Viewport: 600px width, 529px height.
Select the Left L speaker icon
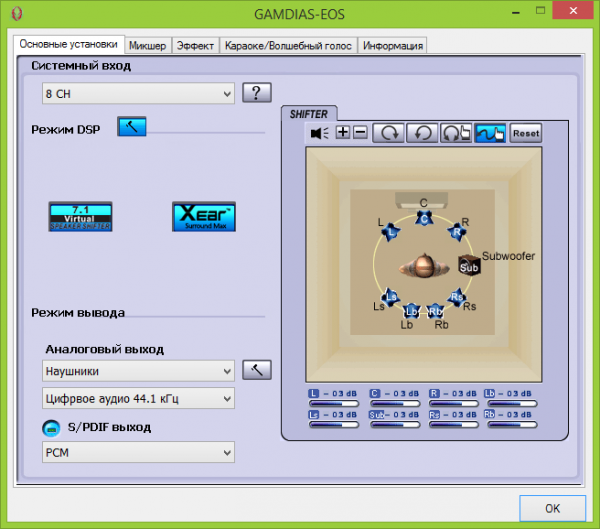click(x=390, y=232)
